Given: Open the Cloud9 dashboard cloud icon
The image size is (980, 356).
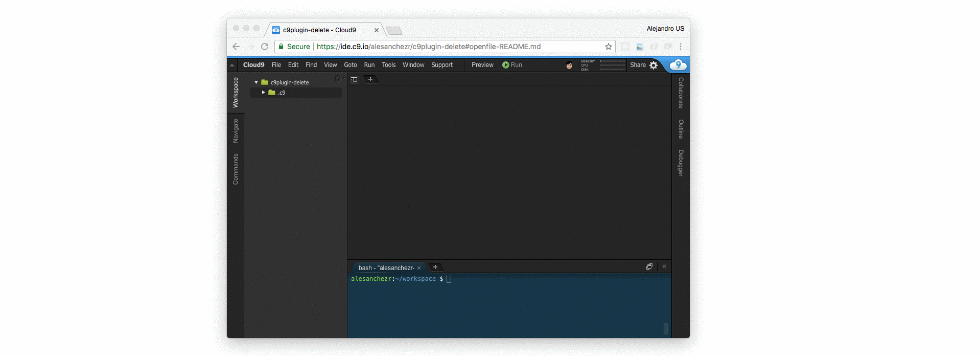Looking at the screenshot, I should tap(678, 65).
